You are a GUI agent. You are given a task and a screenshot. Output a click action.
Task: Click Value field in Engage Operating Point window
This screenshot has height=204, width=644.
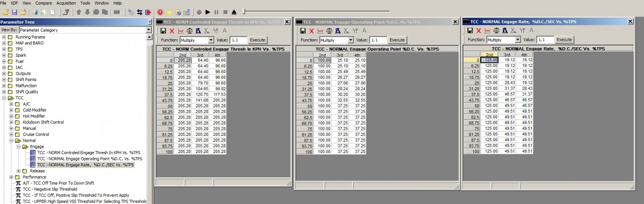[x=378, y=40]
